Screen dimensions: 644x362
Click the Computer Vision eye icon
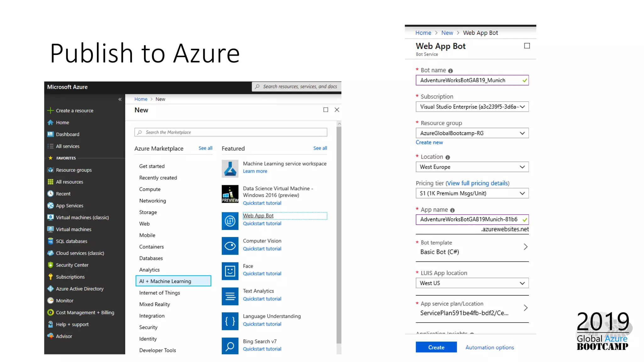[x=230, y=246]
